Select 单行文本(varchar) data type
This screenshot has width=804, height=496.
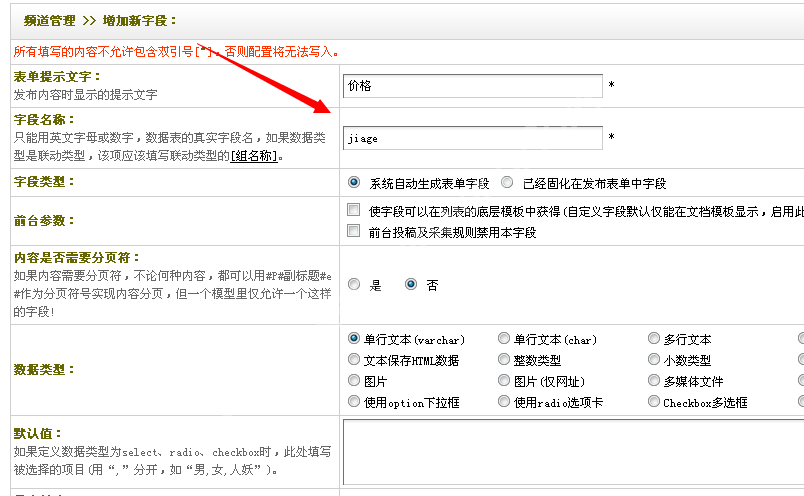coord(354,338)
